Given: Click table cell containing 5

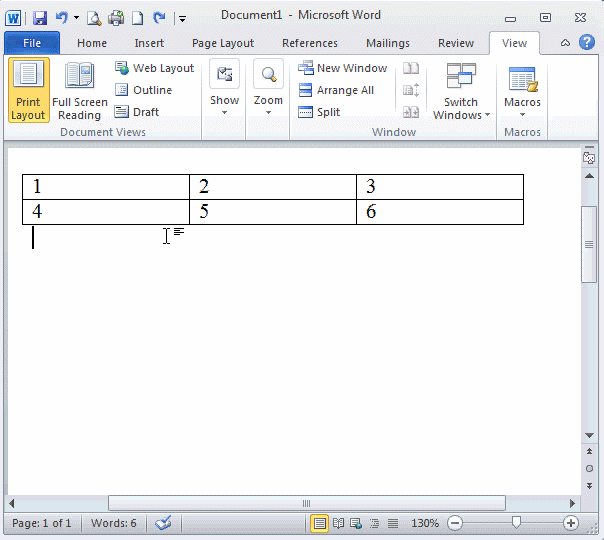Looking at the screenshot, I should point(272,212).
